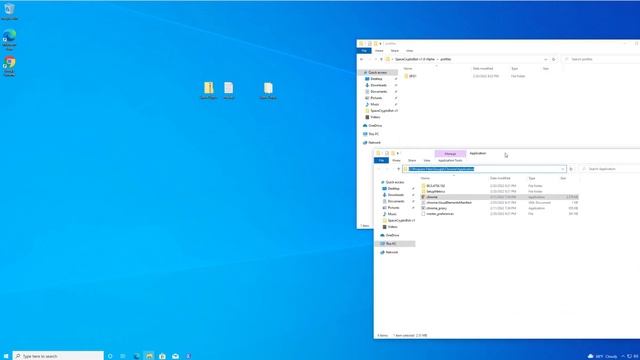Image resolution: width=640 pixels, height=360 pixels.
Task: Select master_preferences file
Action: click(x=440, y=214)
